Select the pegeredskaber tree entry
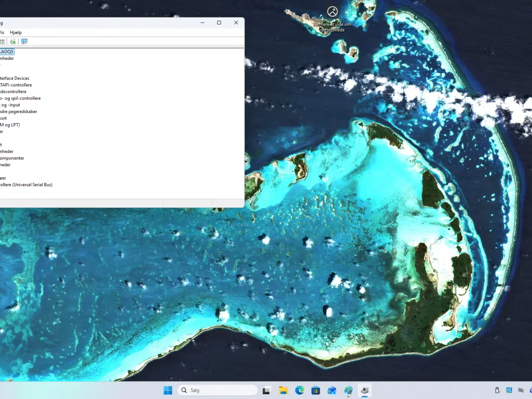 [x=19, y=111]
